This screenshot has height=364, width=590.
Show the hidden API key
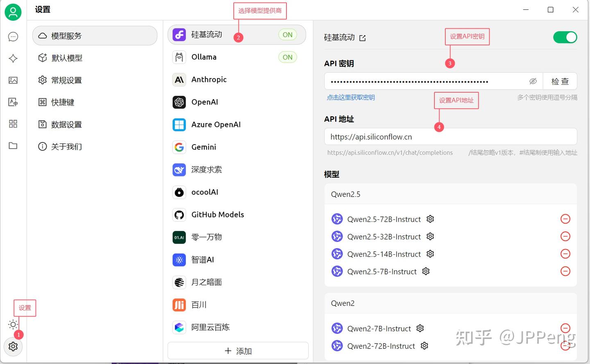533,81
